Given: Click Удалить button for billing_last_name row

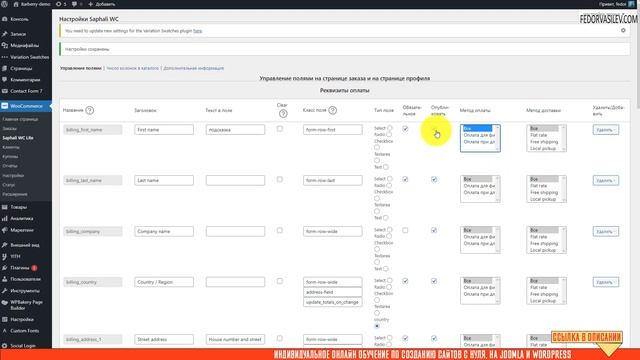Looking at the screenshot, I should (606, 180).
